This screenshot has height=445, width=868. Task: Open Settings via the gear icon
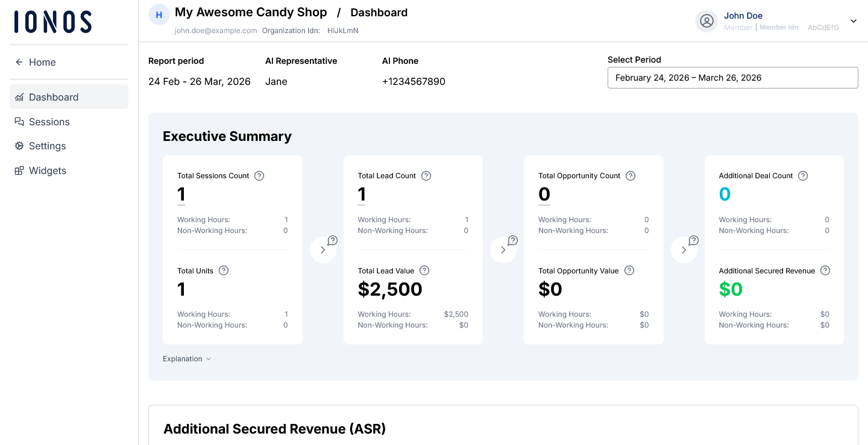tap(19, 146)
